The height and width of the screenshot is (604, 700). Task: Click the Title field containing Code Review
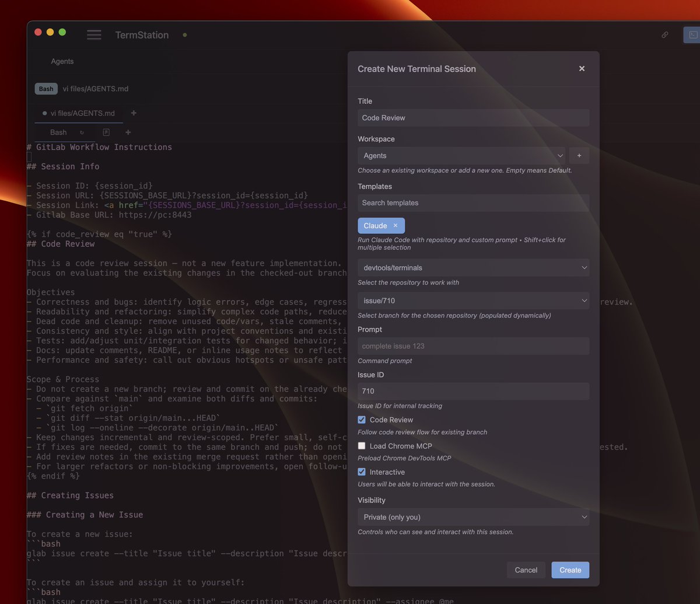point(473,118)
